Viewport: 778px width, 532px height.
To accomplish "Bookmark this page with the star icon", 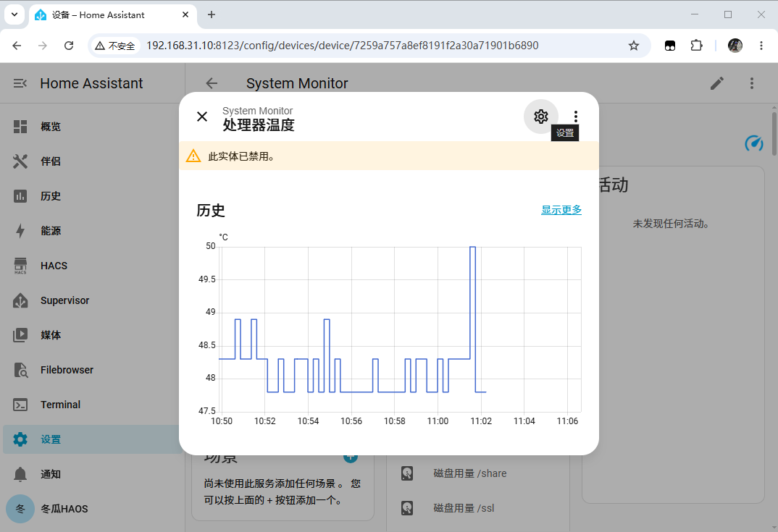I will 634,46.
